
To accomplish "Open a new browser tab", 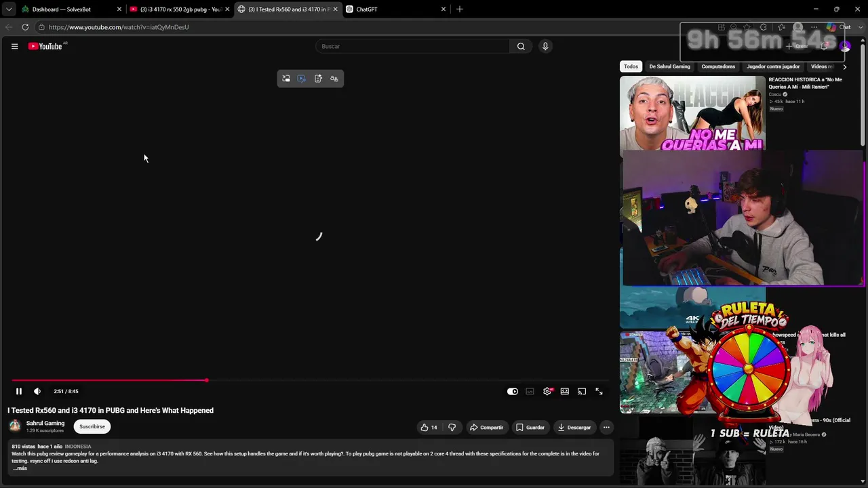I will click(x=460, y=9).
